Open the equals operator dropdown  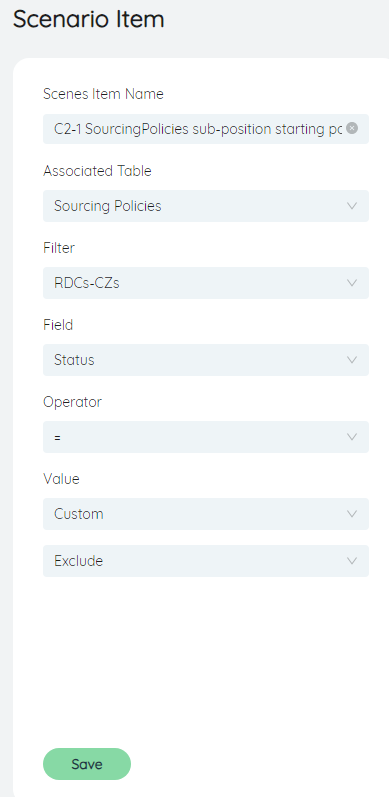pos(206,437)
